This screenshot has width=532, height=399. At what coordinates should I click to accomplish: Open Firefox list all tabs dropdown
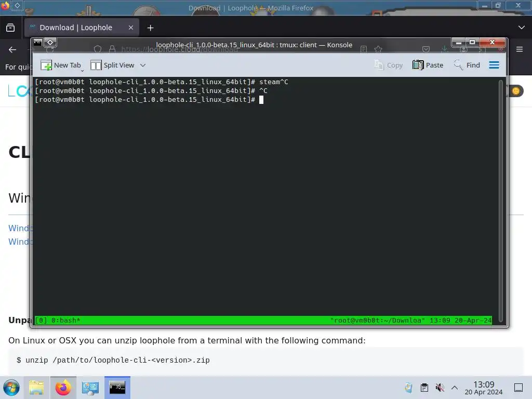(522, 28)
